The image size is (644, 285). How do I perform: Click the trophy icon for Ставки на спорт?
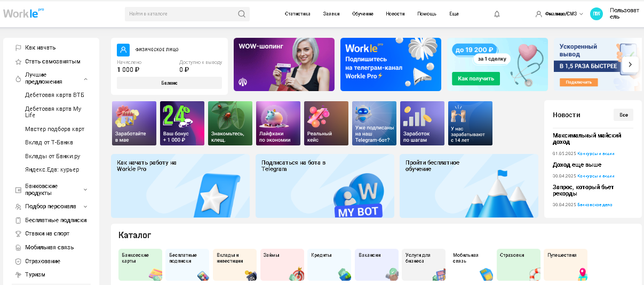(x=18, y=234)
